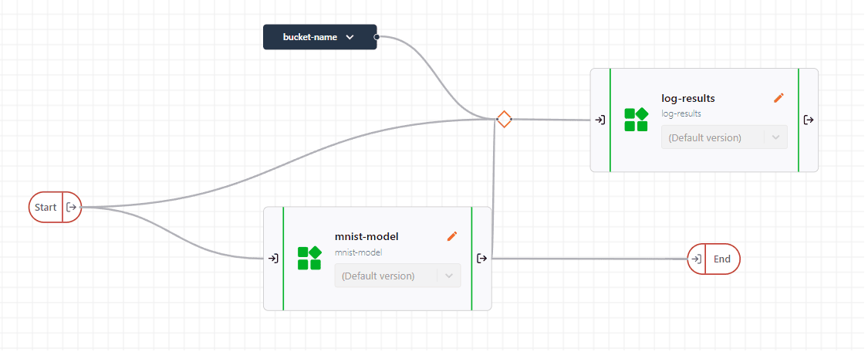Click the output port icon of mnist-model
Viewport: 868px width, 352px height.
click(x=481, y=259)
